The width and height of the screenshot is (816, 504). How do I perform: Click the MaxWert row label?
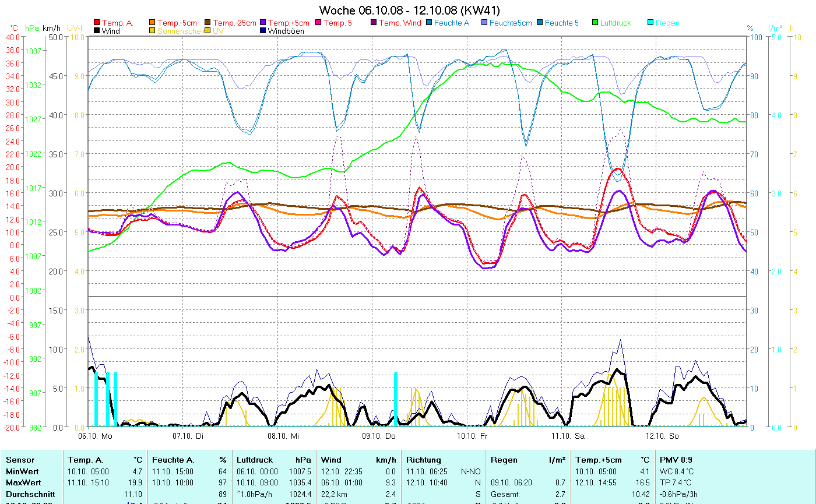point(23,482)
